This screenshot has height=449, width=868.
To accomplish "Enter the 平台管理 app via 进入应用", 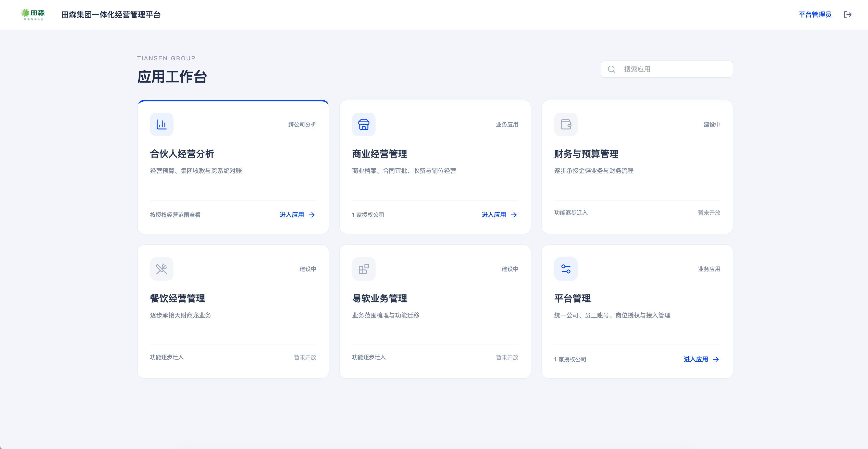I will pos(702,359).
